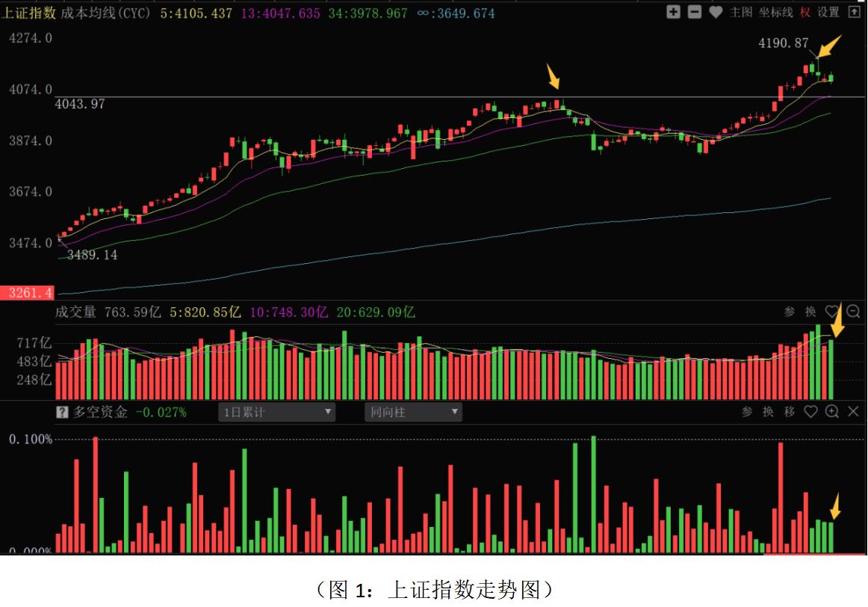Select the 主图 menu item
868x607 pixels.
740,12
